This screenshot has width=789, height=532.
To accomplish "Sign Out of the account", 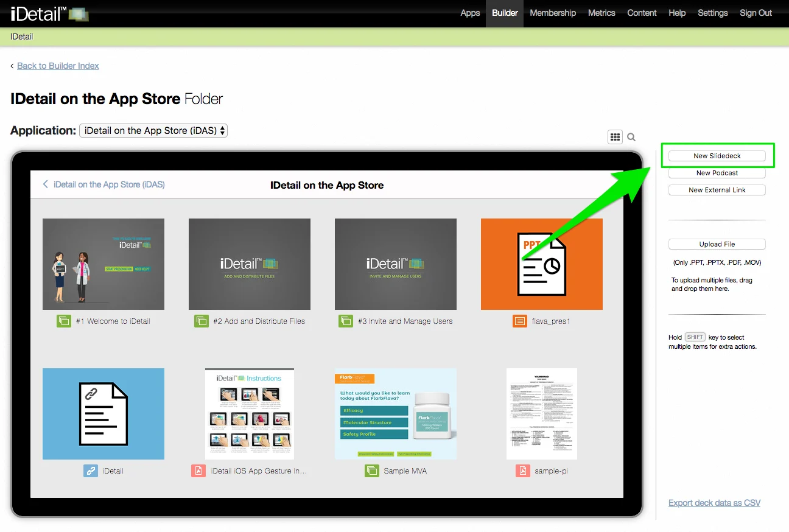I will [x=756, y=13].
